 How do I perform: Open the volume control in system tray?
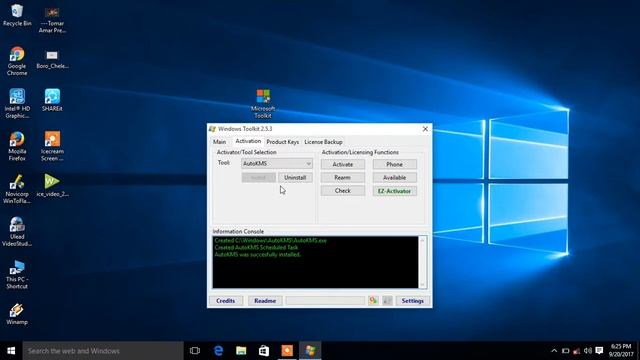(x=588, y=351)
